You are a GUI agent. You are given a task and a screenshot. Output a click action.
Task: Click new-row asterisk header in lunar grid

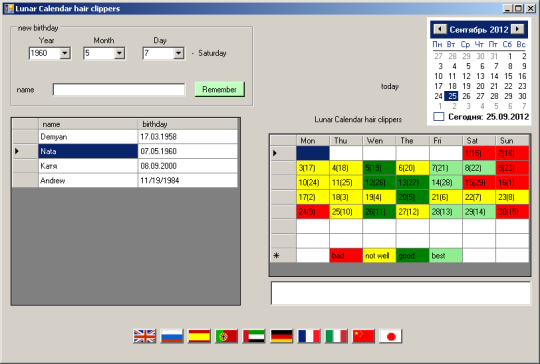(x=283, y=256)
